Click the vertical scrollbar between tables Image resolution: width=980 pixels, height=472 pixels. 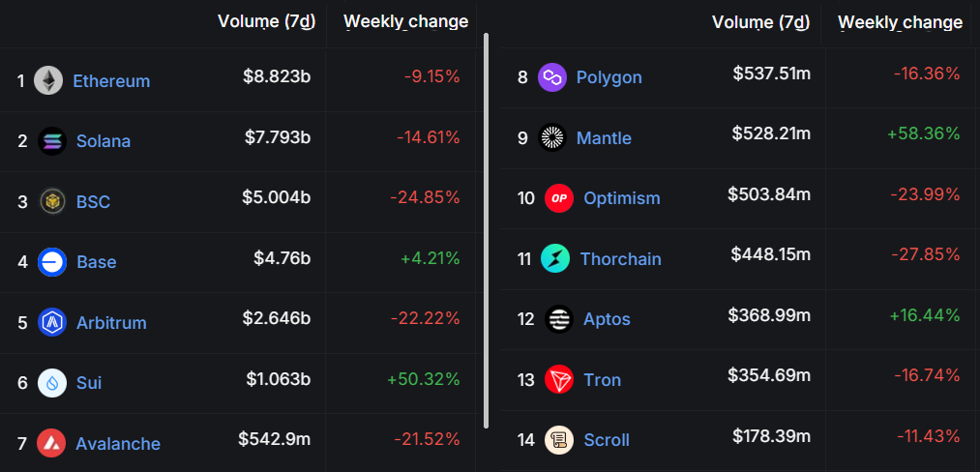pos(486,230)
